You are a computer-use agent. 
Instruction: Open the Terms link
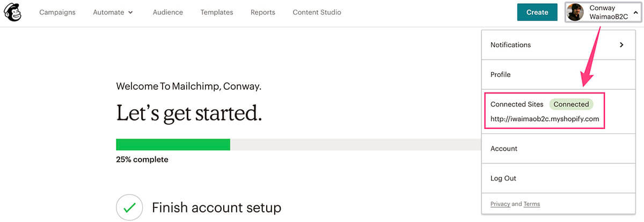pos(532,204)
